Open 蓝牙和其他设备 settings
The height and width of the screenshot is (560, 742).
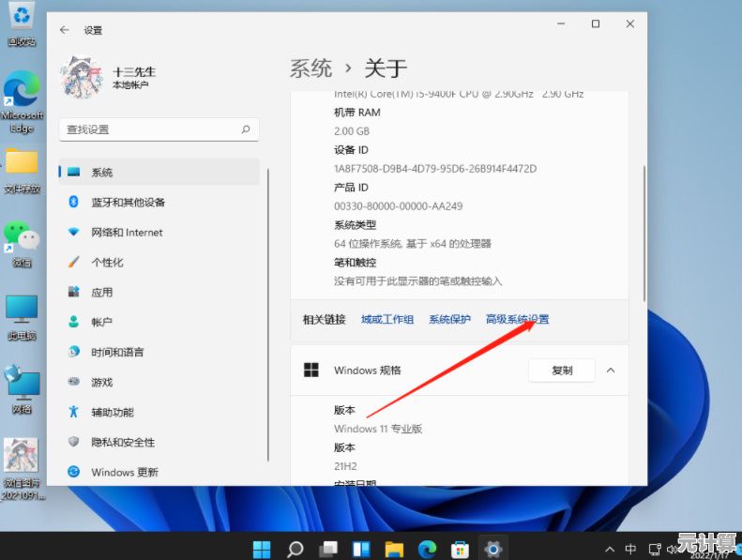128,203
